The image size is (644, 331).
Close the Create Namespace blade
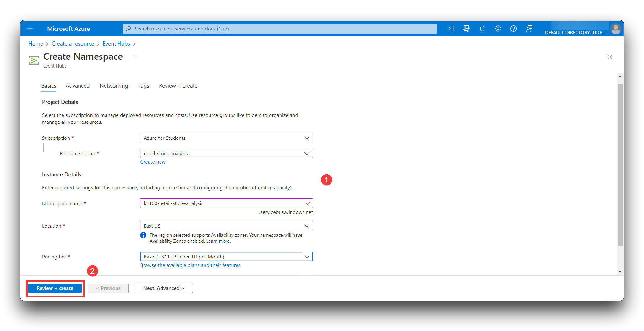(609, 57)
